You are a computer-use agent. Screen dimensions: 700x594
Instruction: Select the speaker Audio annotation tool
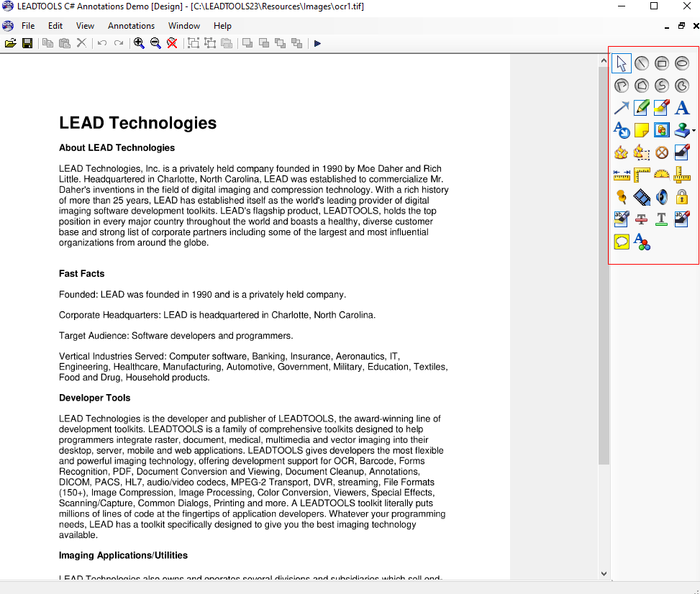[x=662, y=197]
